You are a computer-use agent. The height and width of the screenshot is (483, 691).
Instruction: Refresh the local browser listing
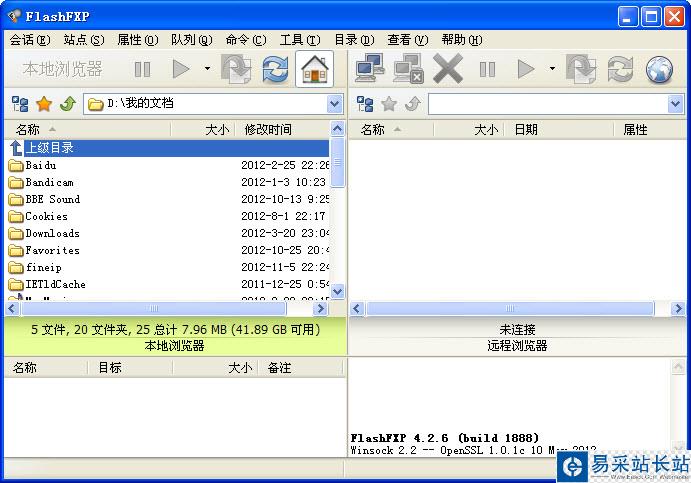tap(275, 69)
